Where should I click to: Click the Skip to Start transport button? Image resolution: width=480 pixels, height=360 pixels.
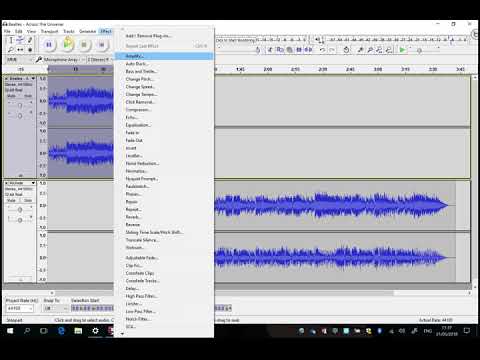tap(102, 44)
